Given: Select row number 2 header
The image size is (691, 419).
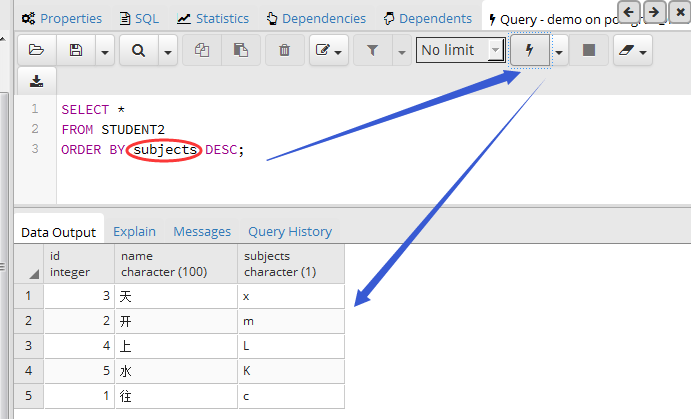Looking at the screenshot, I should pos(29,321).
